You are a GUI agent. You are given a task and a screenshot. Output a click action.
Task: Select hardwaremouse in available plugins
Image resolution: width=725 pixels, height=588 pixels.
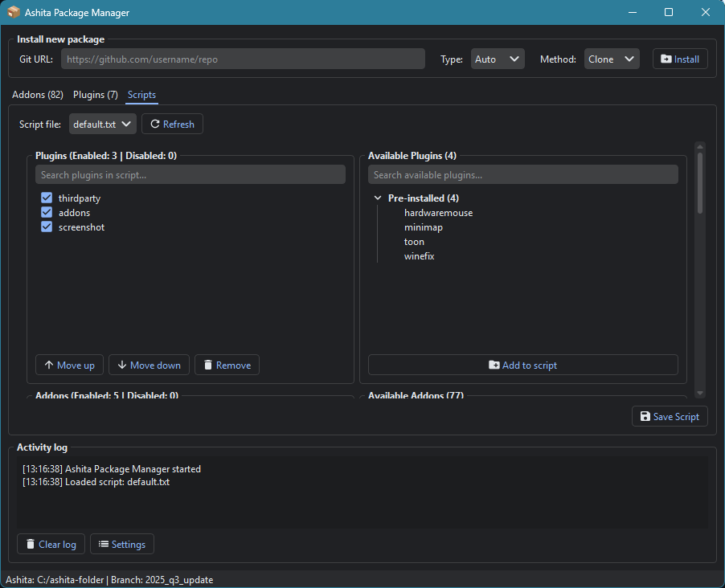click(x=438, y=213)
